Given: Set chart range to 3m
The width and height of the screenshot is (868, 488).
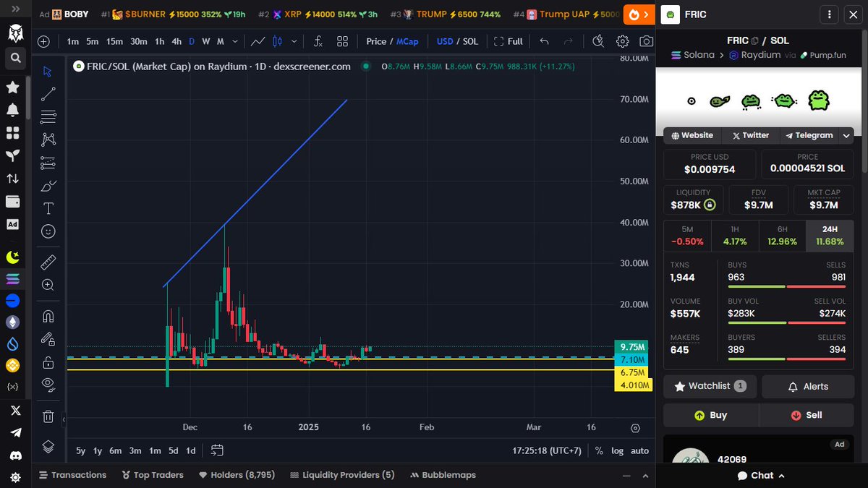Looking at the screenshot, I should click(135, 450).
